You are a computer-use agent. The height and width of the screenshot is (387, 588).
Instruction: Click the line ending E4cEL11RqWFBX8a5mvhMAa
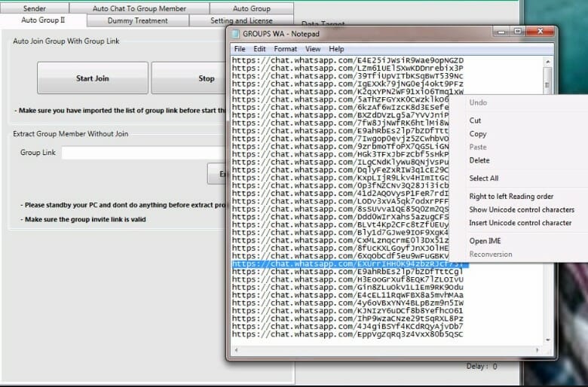tap(348, 295)
